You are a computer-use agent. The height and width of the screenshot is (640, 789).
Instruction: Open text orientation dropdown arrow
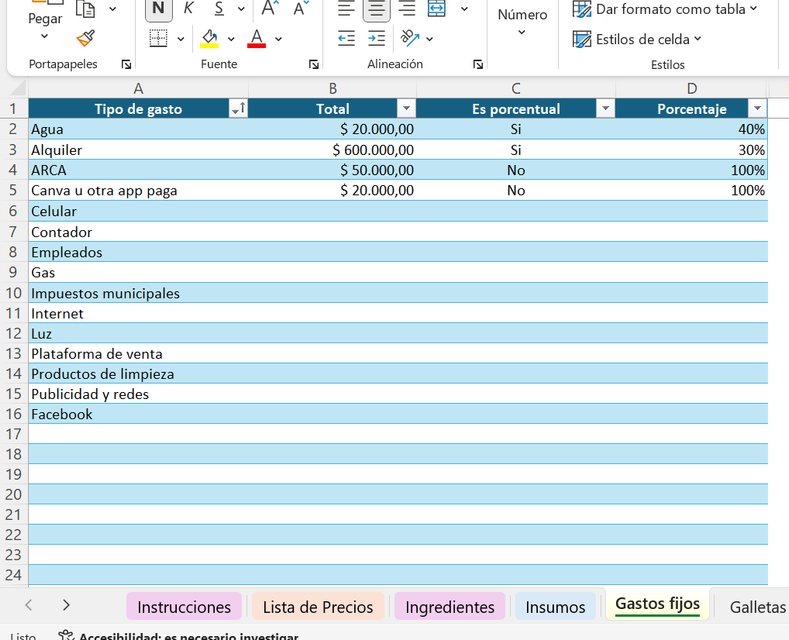(430, 39)
